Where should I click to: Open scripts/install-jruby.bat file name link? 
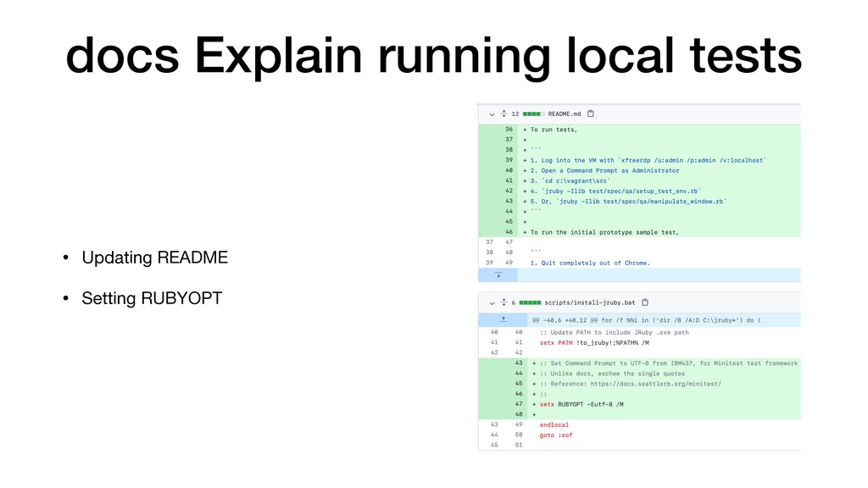point(590,302)
